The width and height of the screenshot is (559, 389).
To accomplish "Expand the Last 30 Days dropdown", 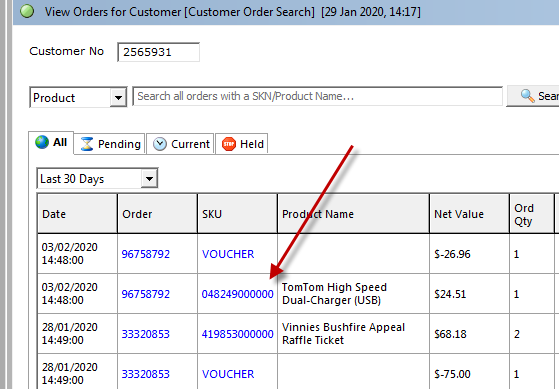I will pos(149,178).
